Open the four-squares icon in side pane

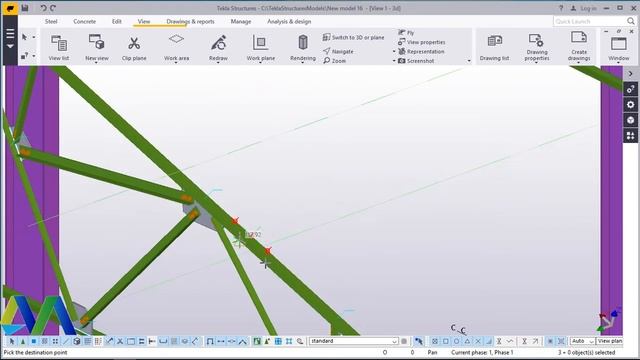[x=631, y=136]
